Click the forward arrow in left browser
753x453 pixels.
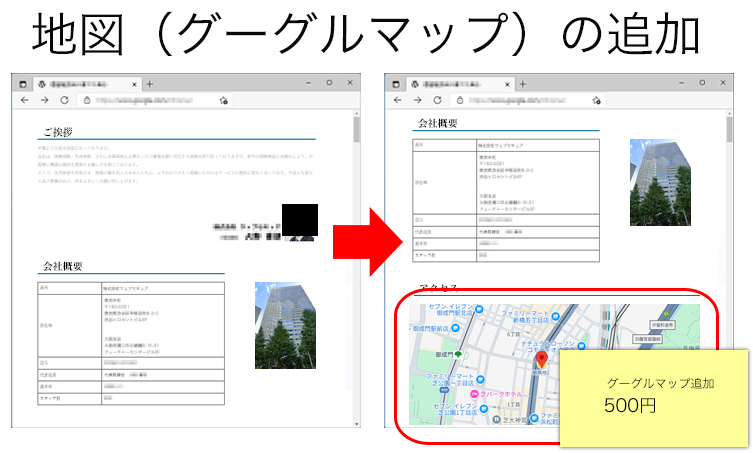(x=44, y=101)
